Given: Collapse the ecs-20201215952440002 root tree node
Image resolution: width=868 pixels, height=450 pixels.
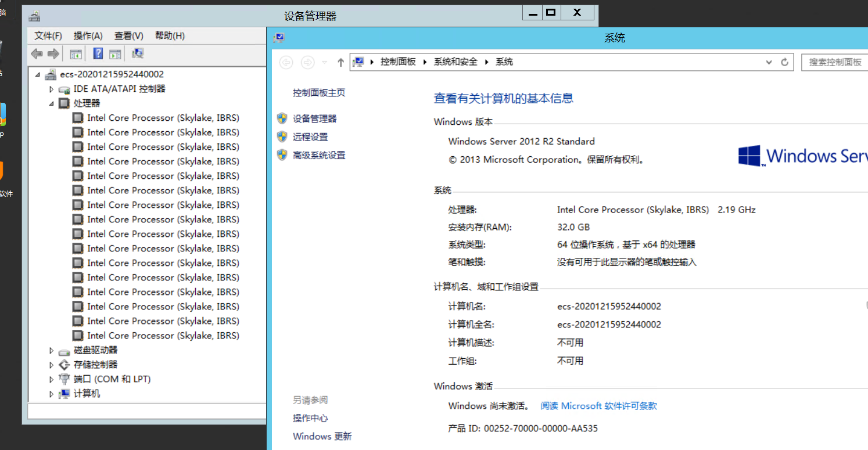Looking at the screenshot, I should coord(38,74).
